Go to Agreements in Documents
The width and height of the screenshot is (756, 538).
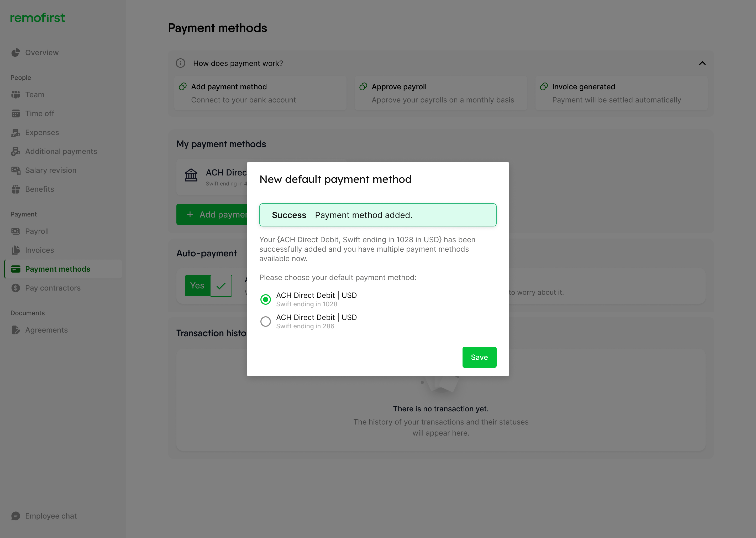click(46, 330)
